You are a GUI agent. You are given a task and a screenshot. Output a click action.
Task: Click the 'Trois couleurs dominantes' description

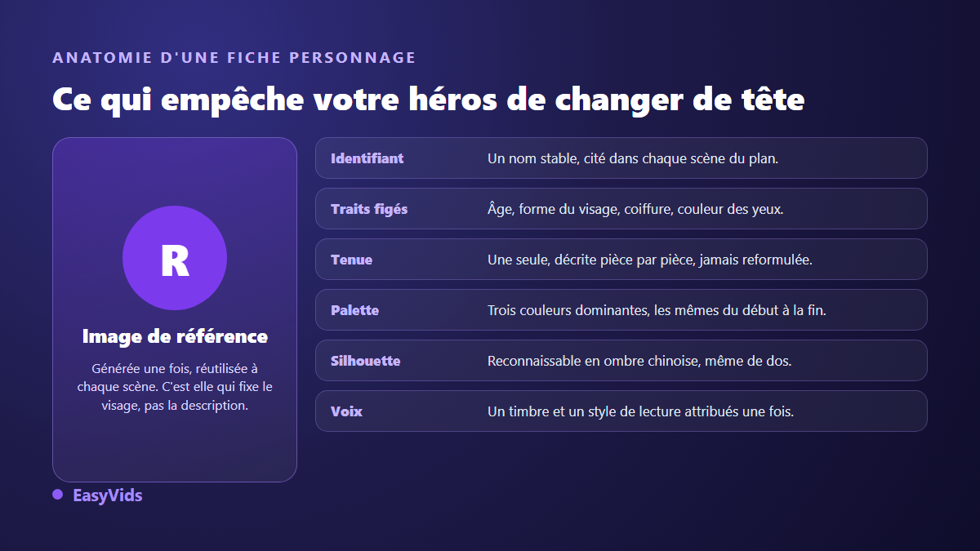(x=657, y=310)
